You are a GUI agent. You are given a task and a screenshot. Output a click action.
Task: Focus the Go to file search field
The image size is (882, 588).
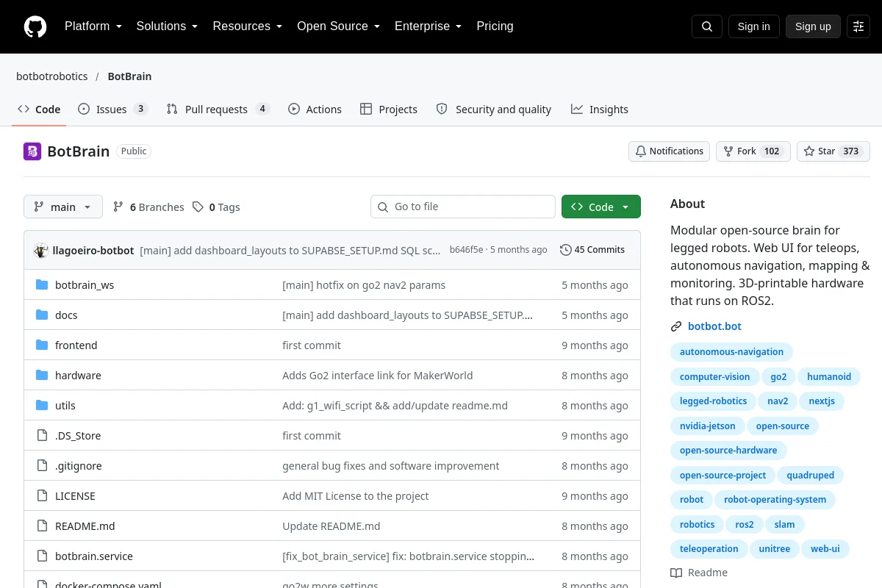[x=463, y=207]
